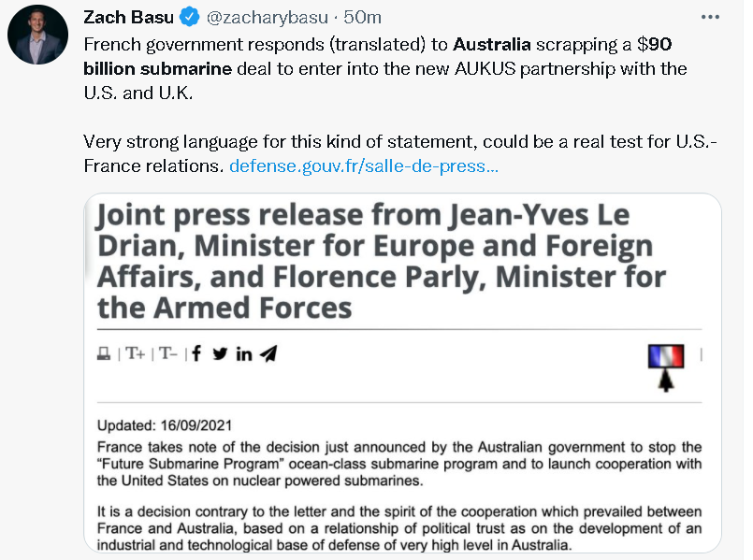Click the 50m tweet timestamp
Screen dimensions: 753x560
pos(362,17)
